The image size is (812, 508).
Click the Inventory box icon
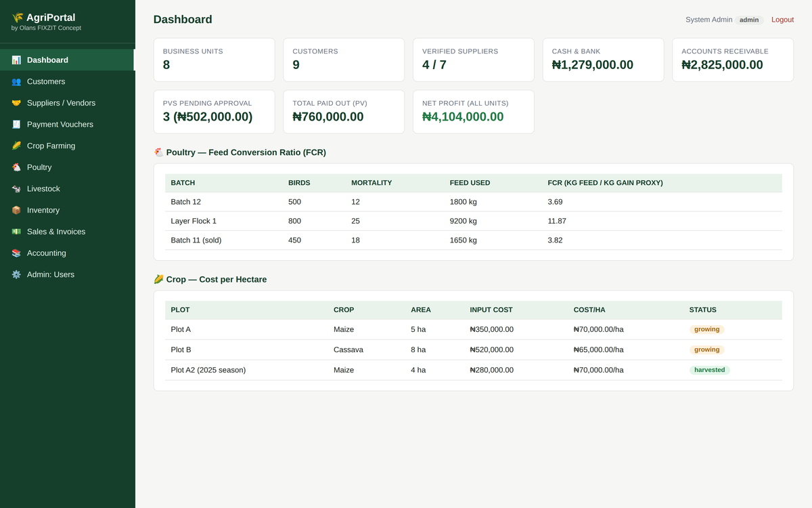click(x=16, y=210)
